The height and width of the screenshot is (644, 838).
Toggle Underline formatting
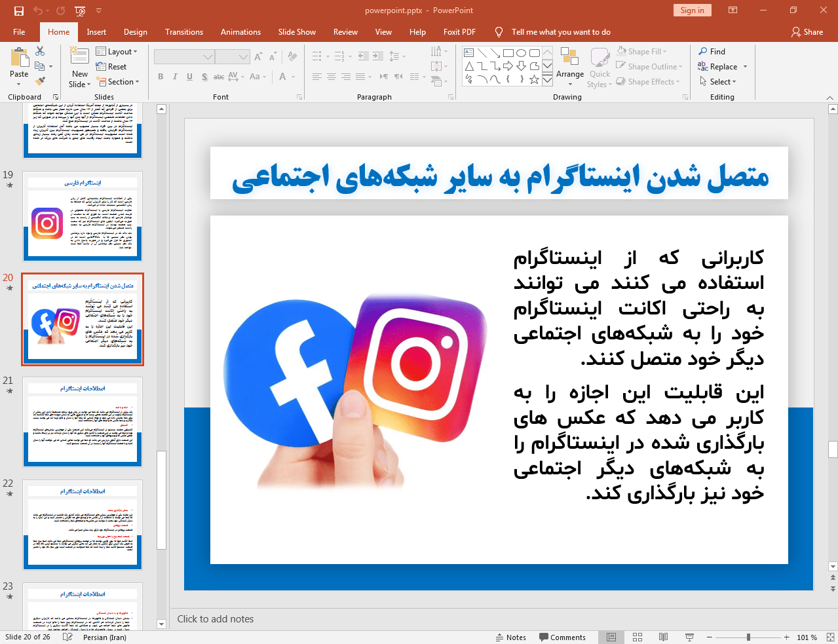coord(189,77)
